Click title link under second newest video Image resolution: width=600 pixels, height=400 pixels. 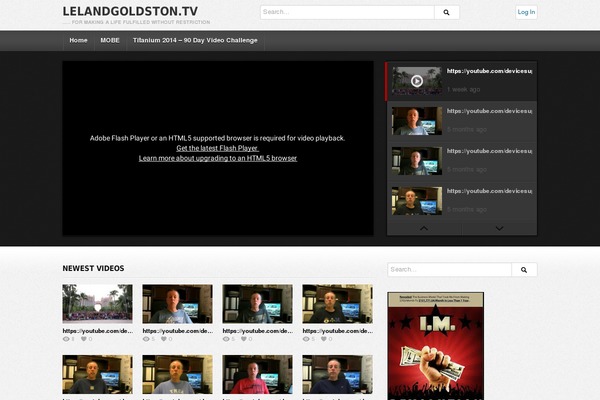pyautogui.click(x=178, y=331)
